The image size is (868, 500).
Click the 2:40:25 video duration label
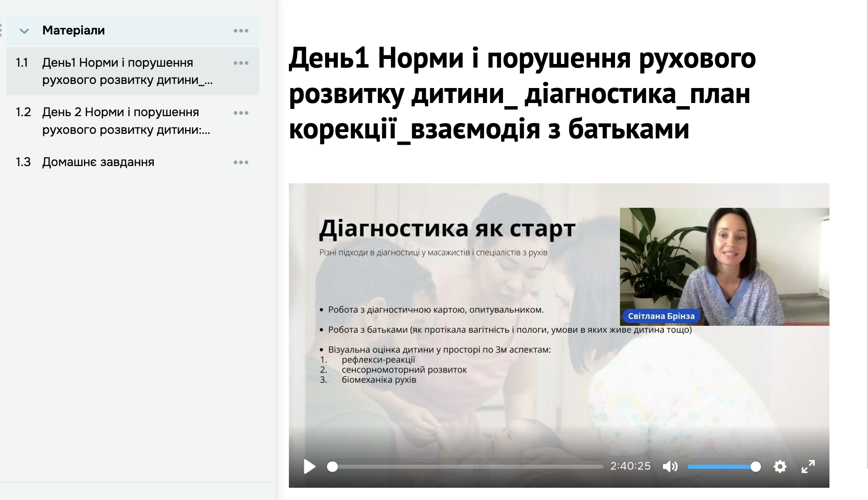coord(630,466)
